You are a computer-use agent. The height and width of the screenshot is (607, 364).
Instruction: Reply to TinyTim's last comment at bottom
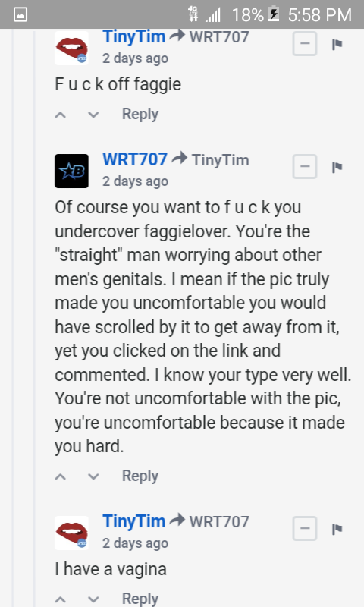click(140, 599)
